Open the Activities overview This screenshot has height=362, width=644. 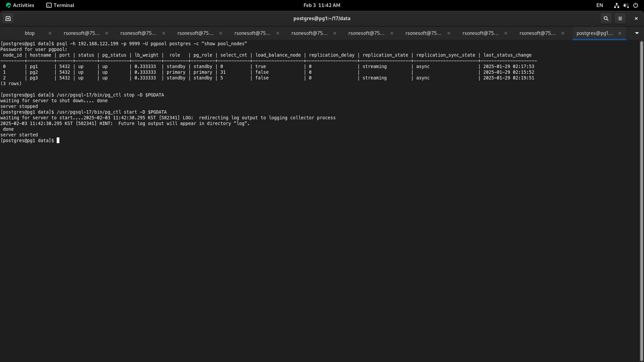tap(20, 5)
